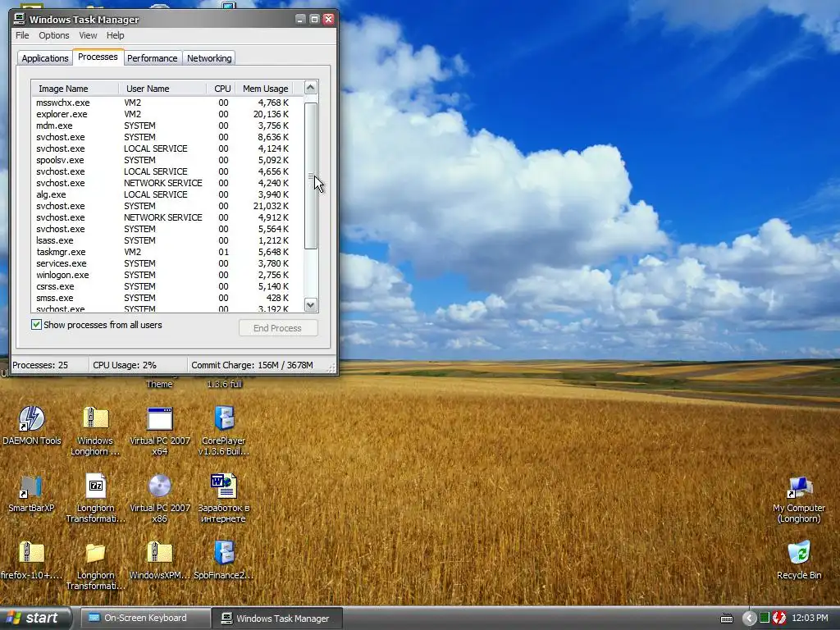Viewport: 840px width, 630px height.
Task: Click the keyboard icon in system tray
Action: click(727, 619)
